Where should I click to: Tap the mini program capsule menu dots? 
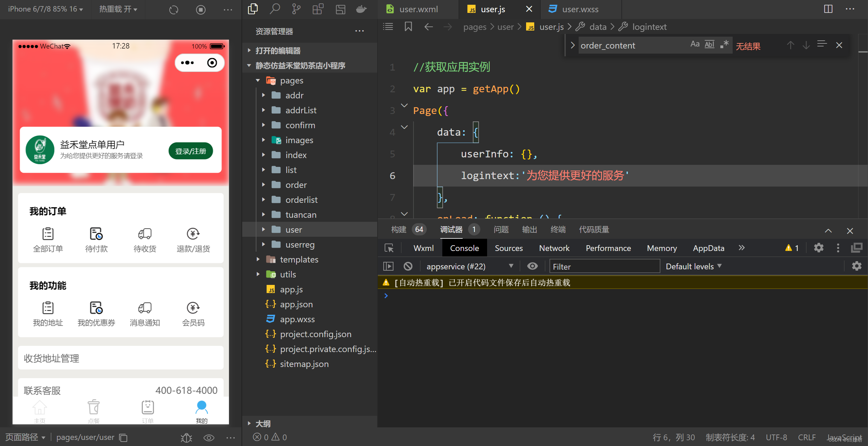click(187, 63)
